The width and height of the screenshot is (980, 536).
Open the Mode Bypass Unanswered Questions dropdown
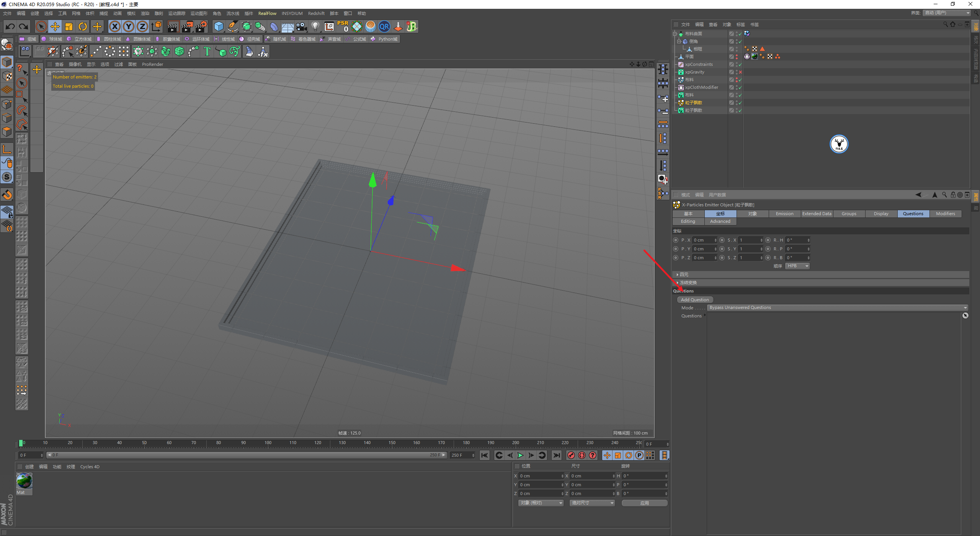click(x=837, y=307)
